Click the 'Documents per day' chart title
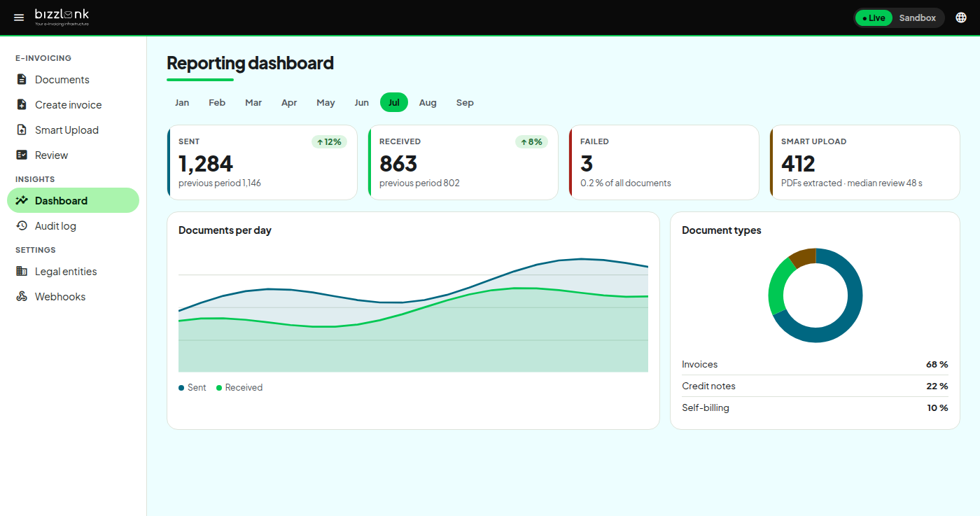 pos(225,230)
